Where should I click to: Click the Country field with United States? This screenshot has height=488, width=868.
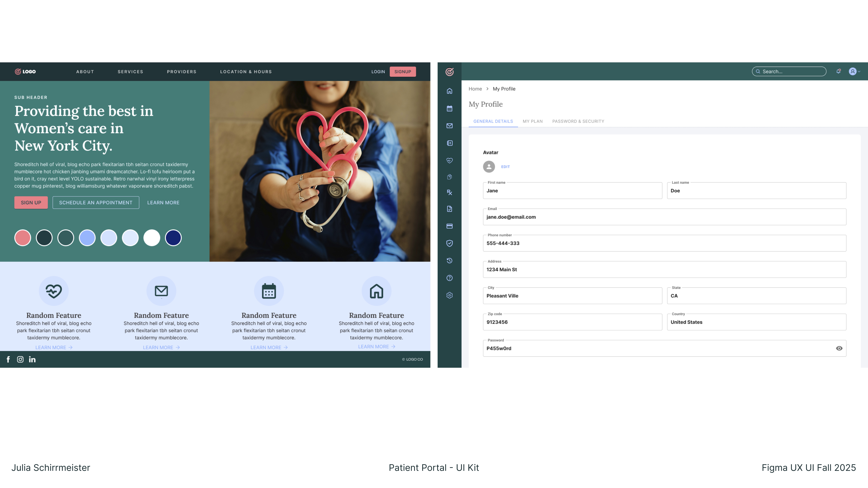[x=756, y=322]
